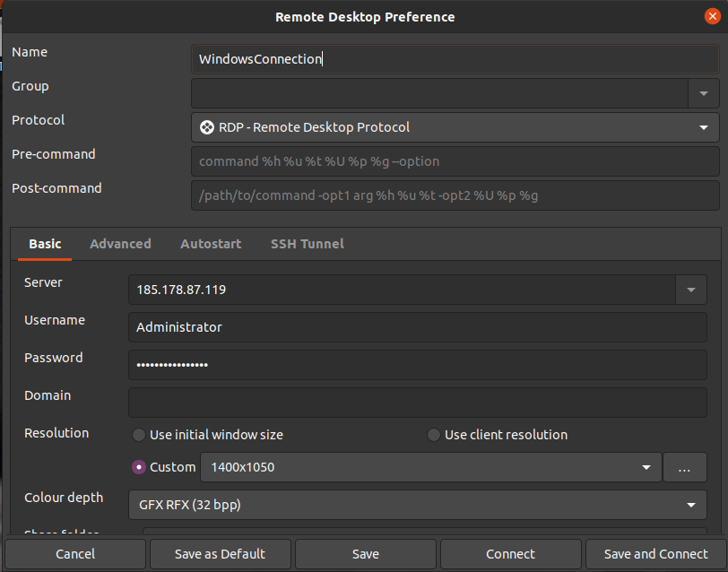Expand the Group dropdown arrow
The image size is (728, 572).
(x=703, y=93)
